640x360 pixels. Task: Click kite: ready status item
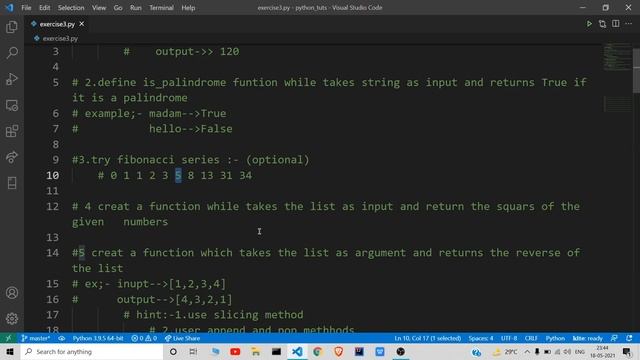(588, 338)
